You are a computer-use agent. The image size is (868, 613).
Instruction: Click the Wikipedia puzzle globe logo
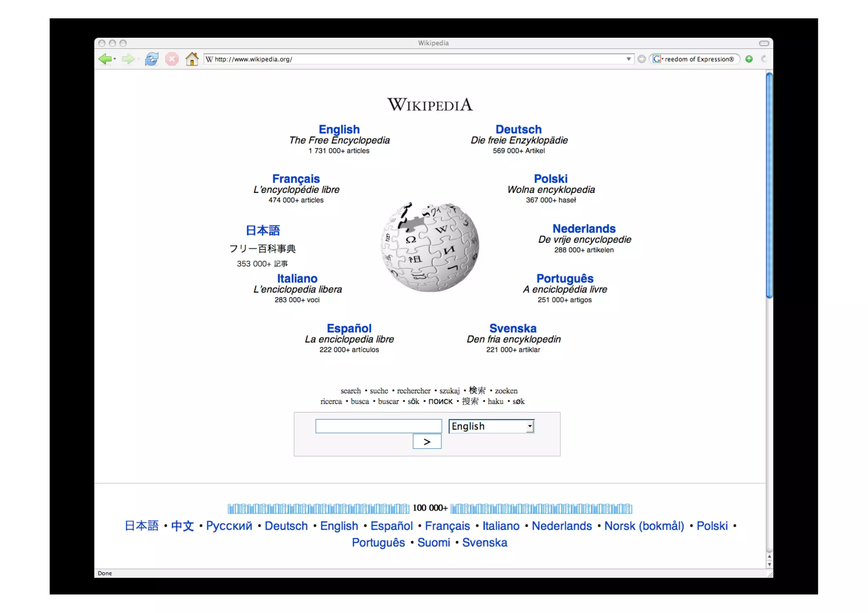[x=430, y=247]
